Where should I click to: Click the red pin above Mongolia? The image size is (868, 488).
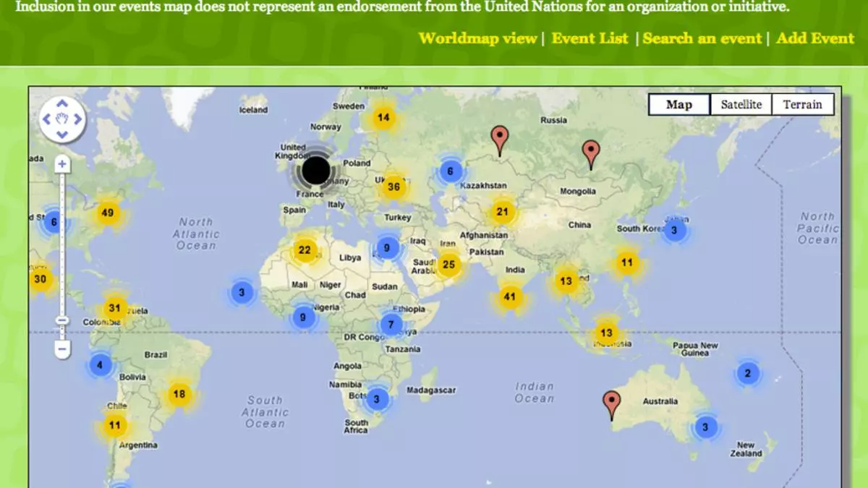point(592,153)
